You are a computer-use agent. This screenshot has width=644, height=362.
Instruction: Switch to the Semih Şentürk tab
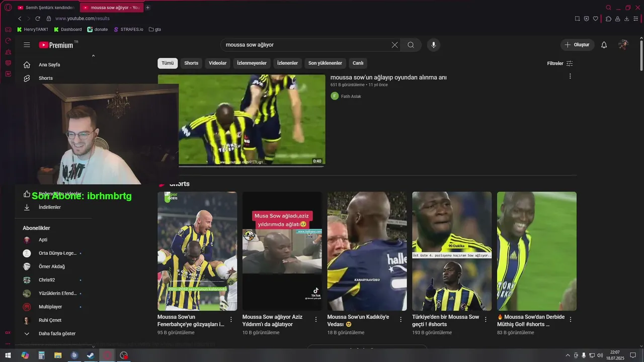pyautogui.click(x=46, y=8)
